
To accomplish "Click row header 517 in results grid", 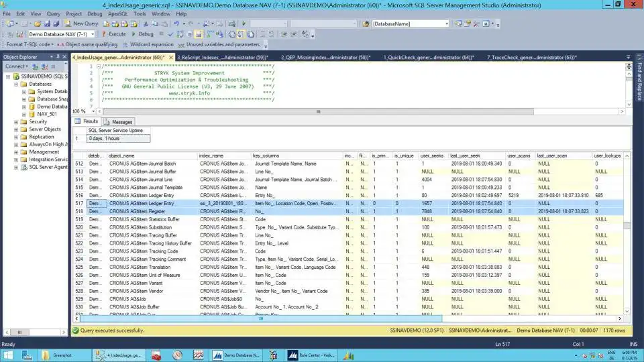I will (x=79, y=203).
